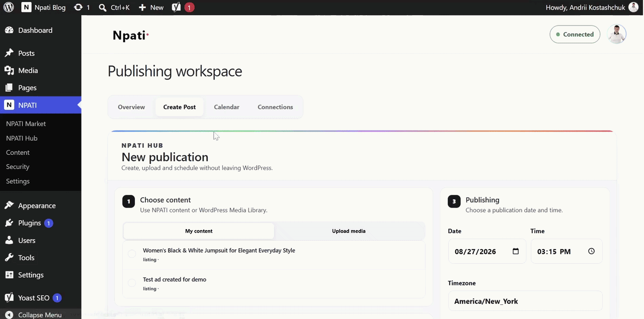Select the Test ad created for demo radio
This screenshot has width=644, height=319.
pos(132,283)
